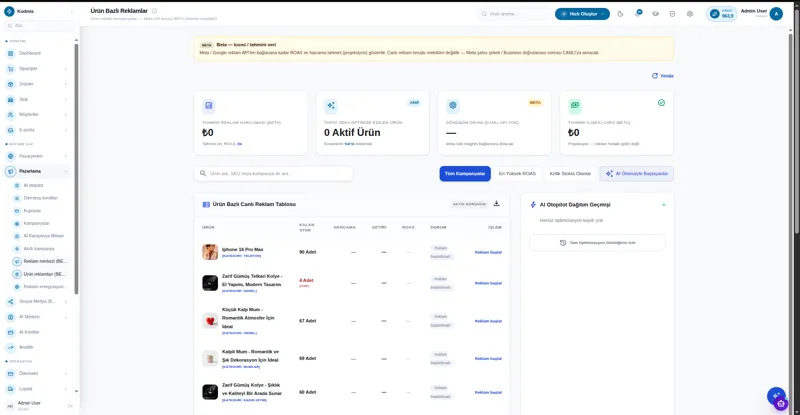The image size is (800, 415).
Task: Click the Sosyal Medya share icon
Action: pyautogui.click(x=10, y=302)
